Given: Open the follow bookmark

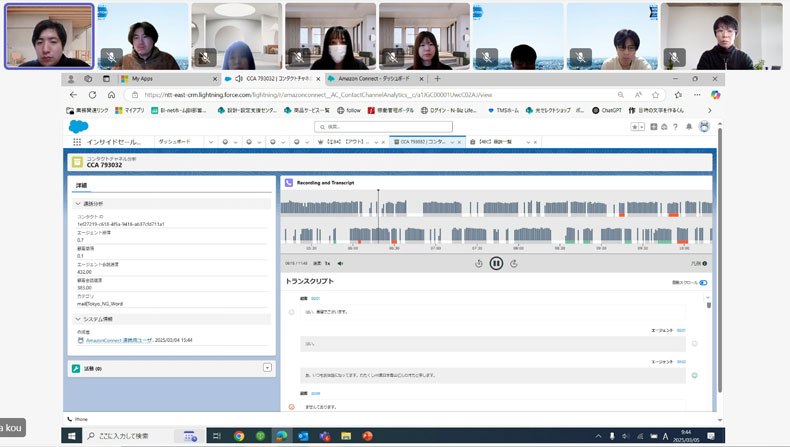Looking at the screenshot, I should (x=349, y=110).
